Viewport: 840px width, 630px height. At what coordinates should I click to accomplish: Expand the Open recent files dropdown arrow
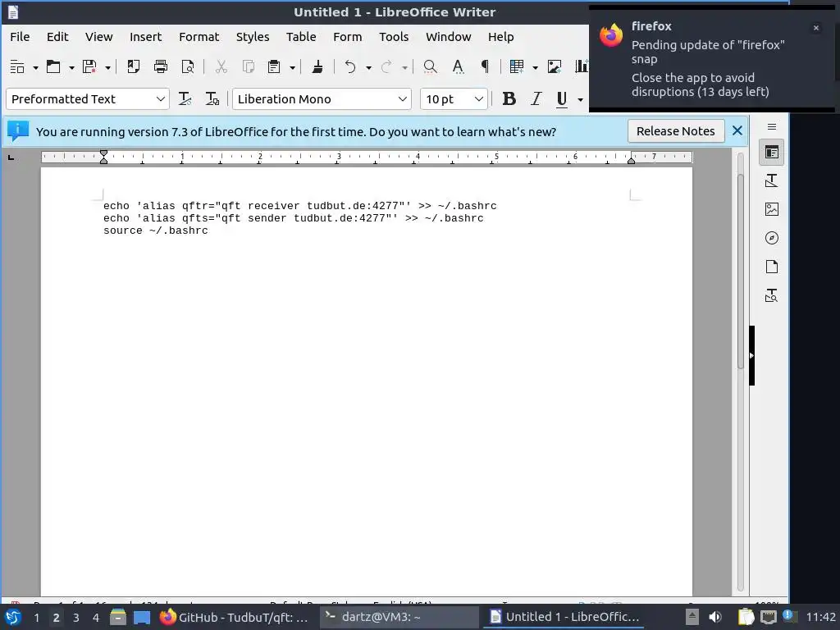pos(71,67)
